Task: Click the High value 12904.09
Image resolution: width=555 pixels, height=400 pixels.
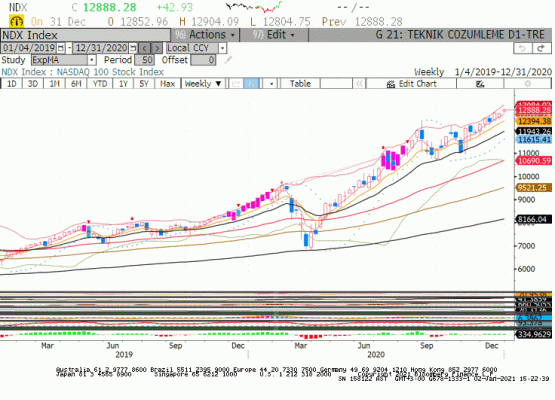Action: [x=215, y=22]
